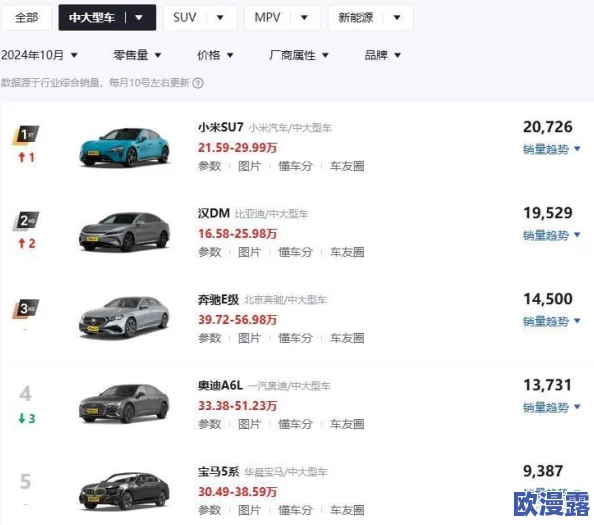The width and height of the screenshot is (594, 525).
Task: Click the help question mark icon
Action: point(198,83)
